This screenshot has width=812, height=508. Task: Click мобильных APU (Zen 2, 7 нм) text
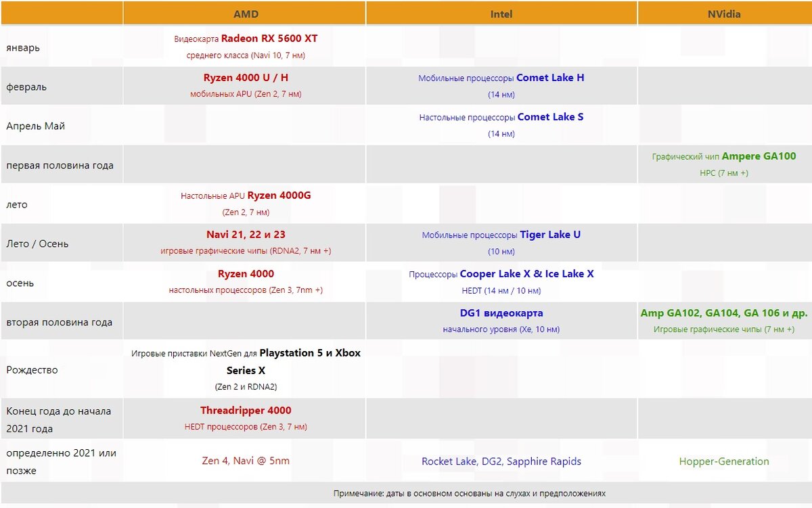(246, 95)
